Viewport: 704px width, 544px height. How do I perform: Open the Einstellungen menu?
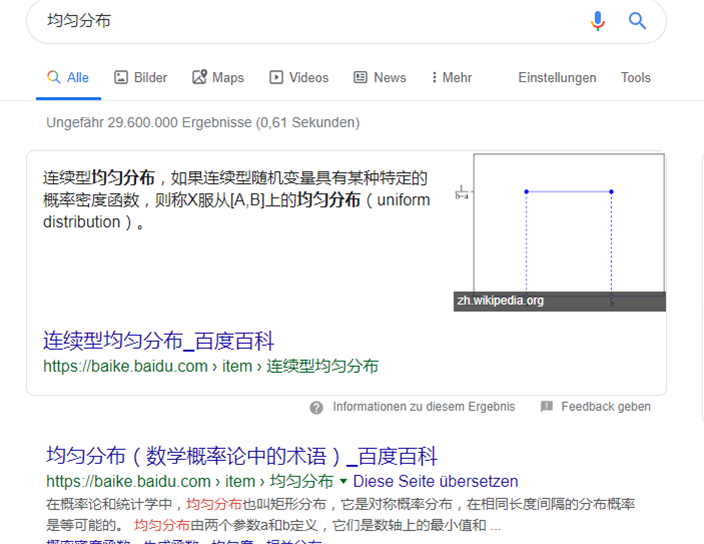(557, 78)
